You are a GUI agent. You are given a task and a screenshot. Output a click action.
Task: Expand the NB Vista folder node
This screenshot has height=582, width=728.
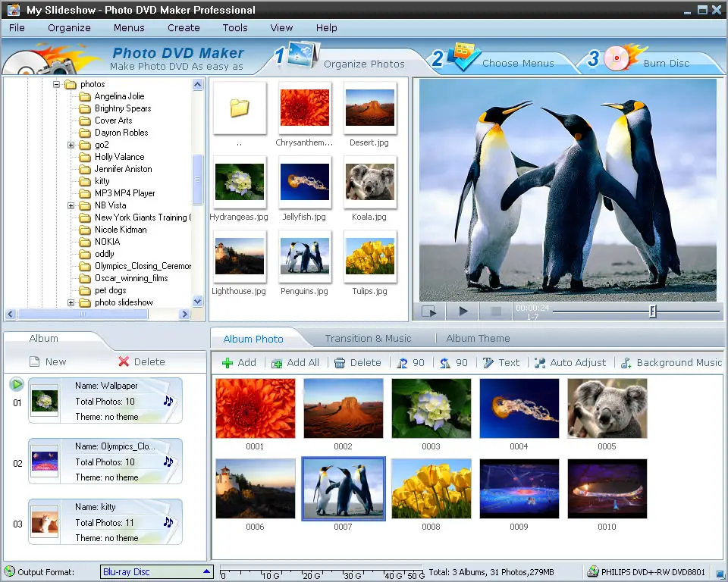71,205
